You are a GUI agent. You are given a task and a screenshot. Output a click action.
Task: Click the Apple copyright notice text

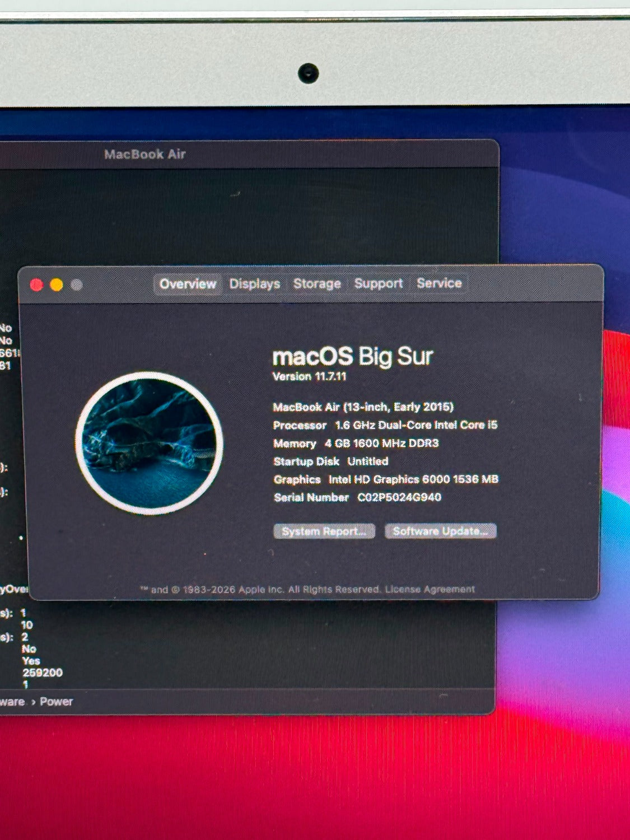(x=260, y=590)
